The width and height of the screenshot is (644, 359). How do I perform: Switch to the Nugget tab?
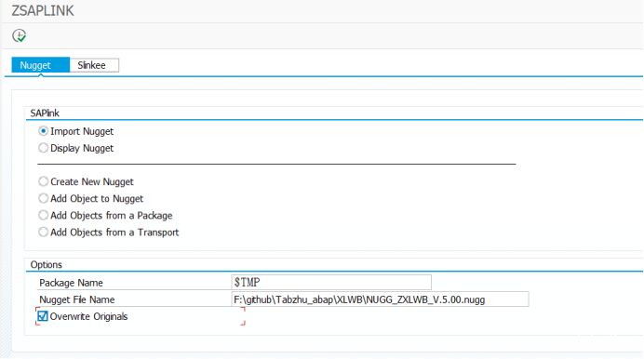(40, 65)
